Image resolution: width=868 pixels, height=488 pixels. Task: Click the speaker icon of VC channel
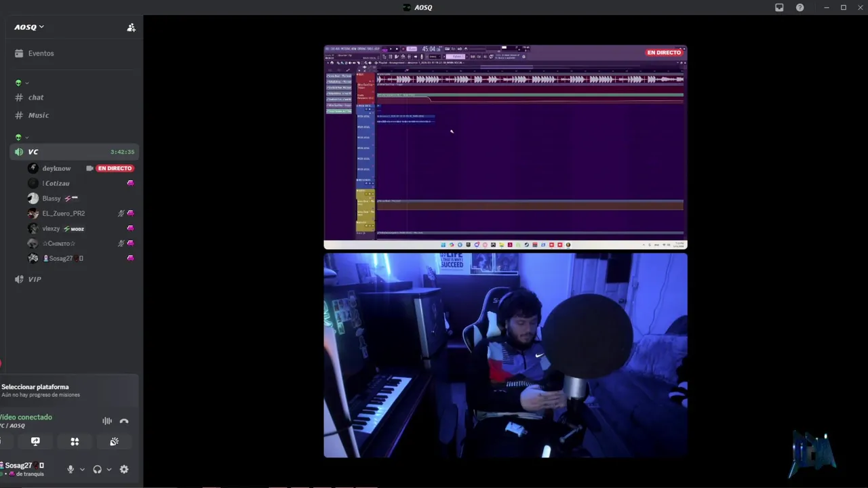tap(19, 152)
